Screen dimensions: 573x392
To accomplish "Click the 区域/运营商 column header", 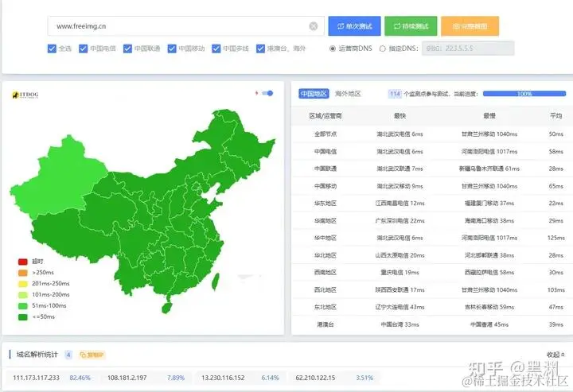I will click(325, 116).
